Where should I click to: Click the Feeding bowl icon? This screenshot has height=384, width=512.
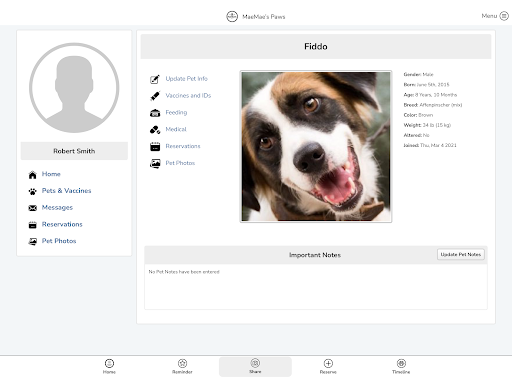point(155,113)
